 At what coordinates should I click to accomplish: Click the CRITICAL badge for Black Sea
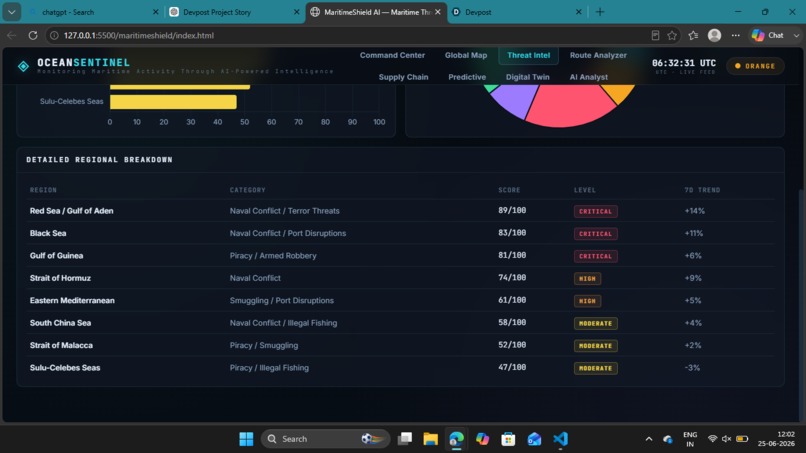click(x=595, y=233)
